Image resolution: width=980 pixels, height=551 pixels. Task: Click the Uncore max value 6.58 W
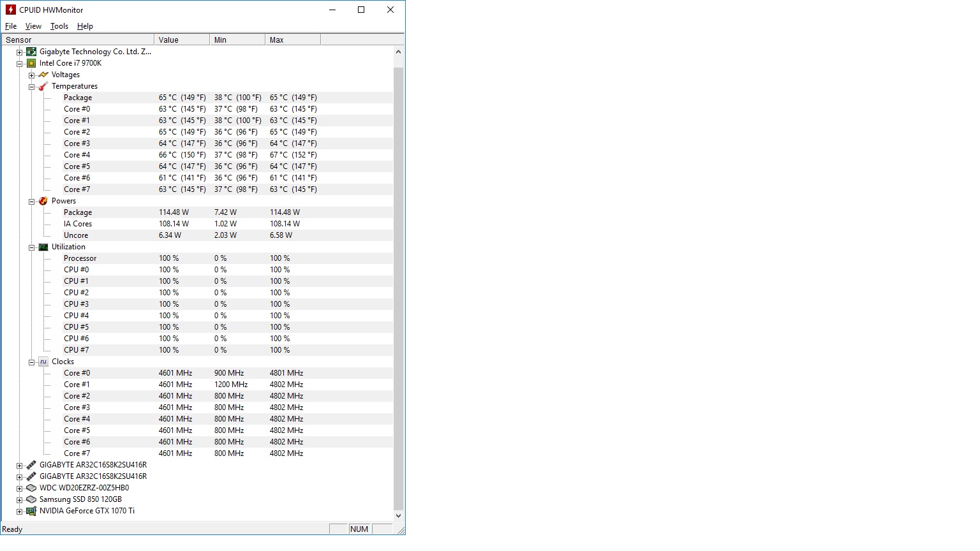click(281, 235)
